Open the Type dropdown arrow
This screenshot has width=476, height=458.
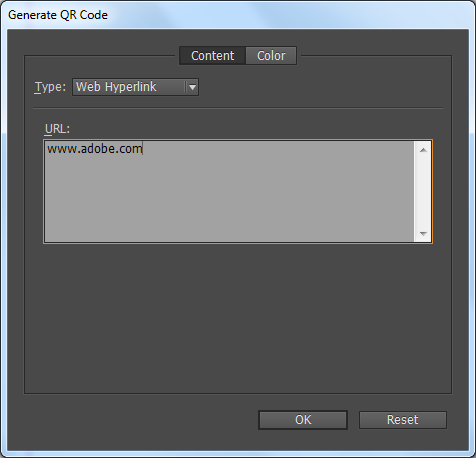[192, 87]
